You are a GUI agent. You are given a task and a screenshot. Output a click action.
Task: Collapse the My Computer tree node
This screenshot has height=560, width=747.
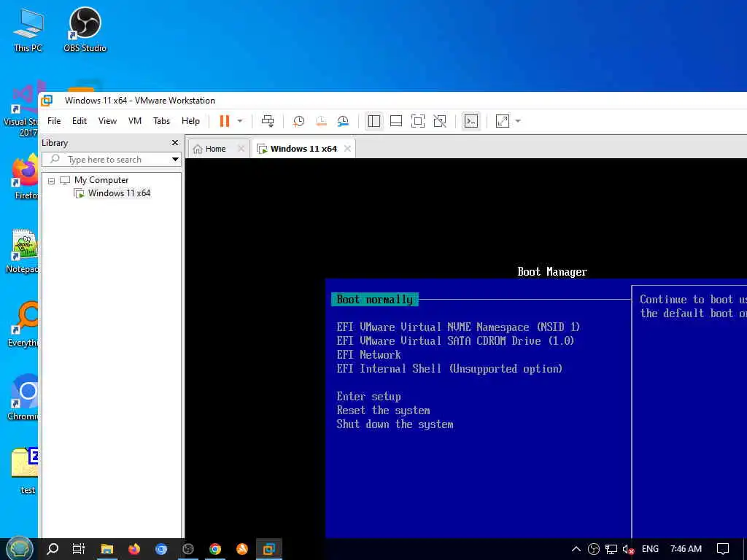pyautogui.click(x=52, y=181)
